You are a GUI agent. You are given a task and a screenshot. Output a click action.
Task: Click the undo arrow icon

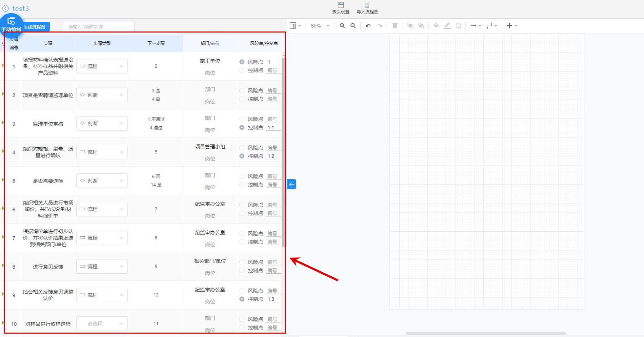pos(368,25)
